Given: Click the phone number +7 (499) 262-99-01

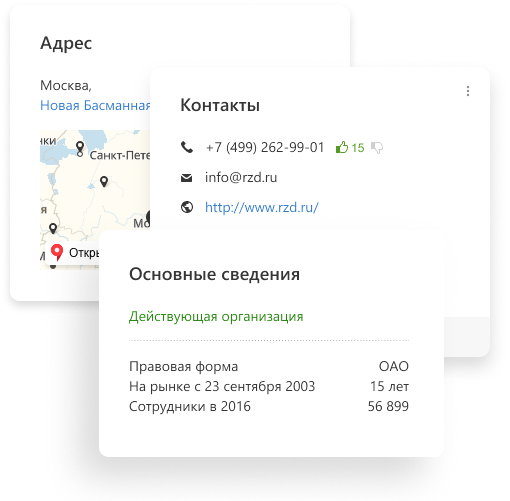Looking at the screenshot, I should pos(265,147).
